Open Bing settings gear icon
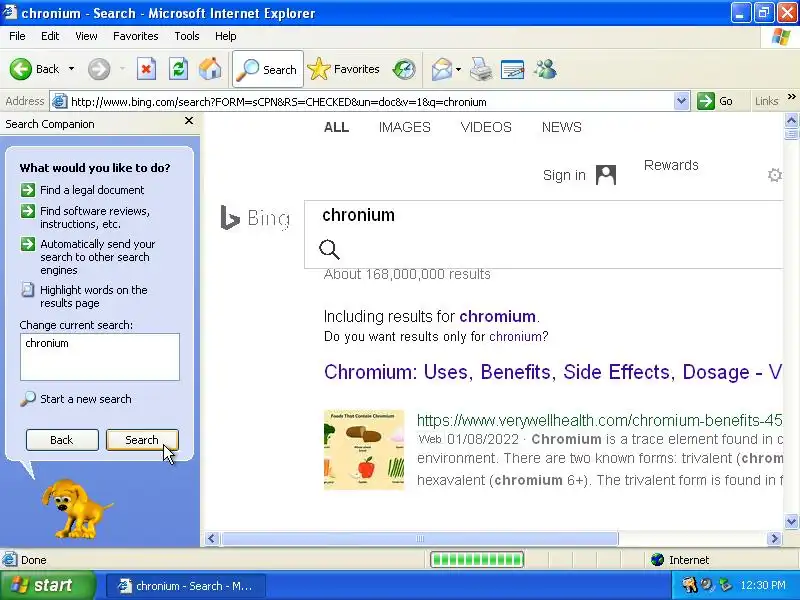The image size is (800, 600). (x=774, y=175)
